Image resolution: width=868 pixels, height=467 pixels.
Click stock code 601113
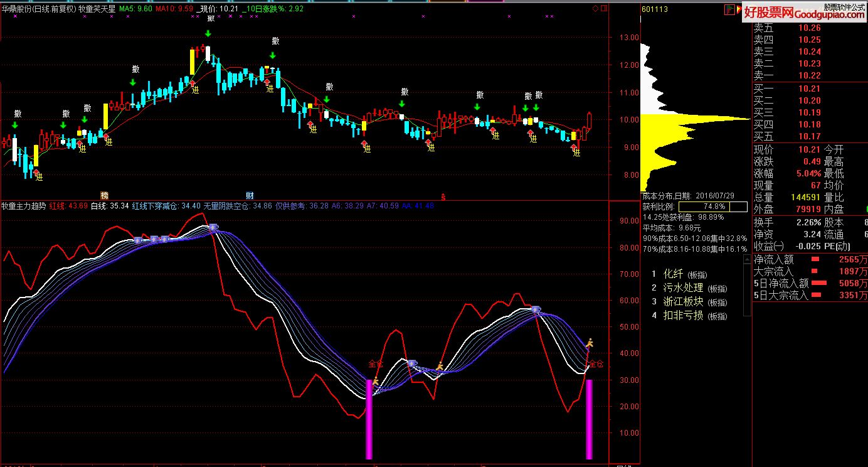[655, 9]
